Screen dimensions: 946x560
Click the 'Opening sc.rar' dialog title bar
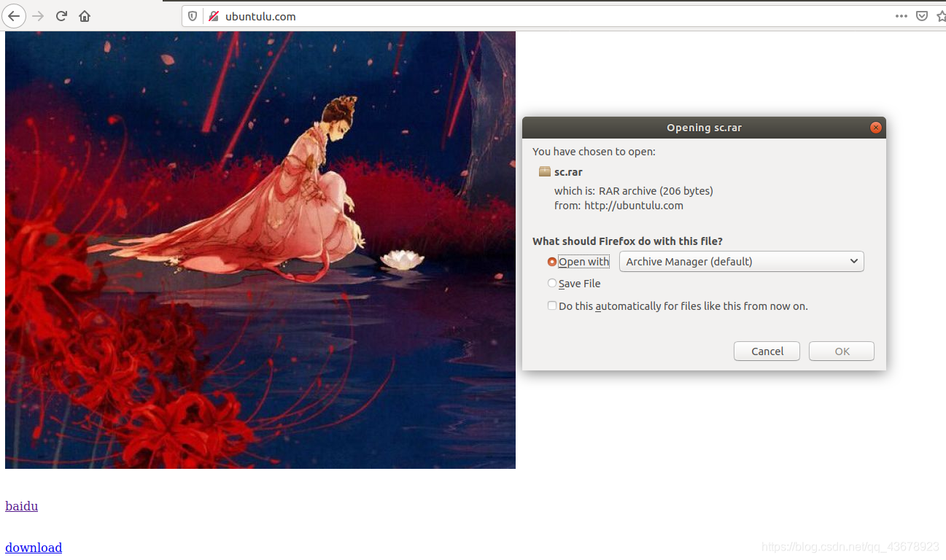tap(704, 128)
